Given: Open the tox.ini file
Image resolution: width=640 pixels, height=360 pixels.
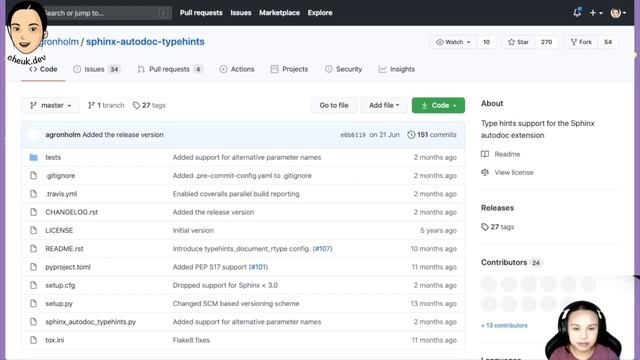Looking at the screenshot, I should tap(55, 340).
